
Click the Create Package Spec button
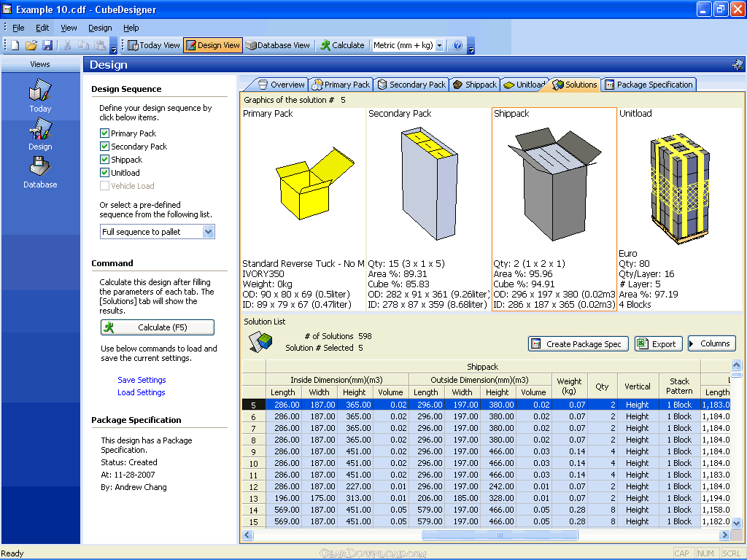tap(578, 344)
